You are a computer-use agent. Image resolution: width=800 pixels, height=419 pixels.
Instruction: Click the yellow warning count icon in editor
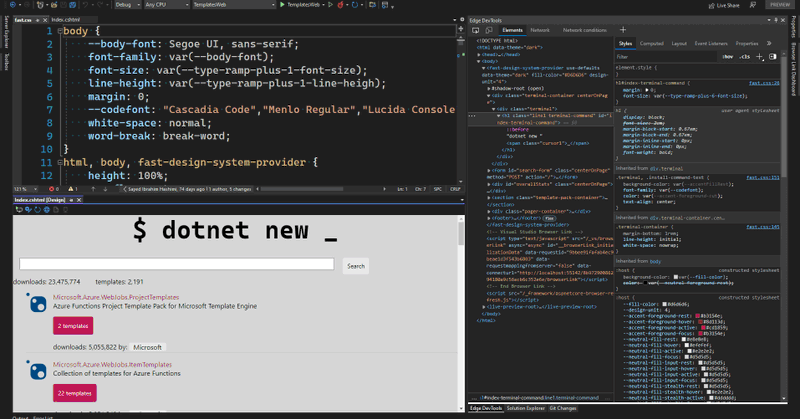point(73,189)
